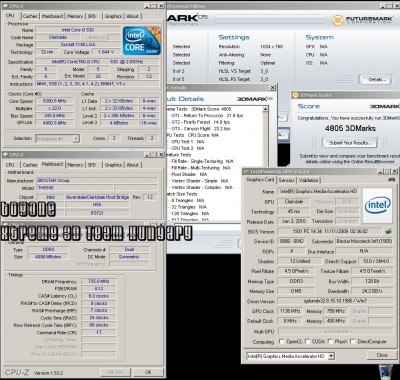The image size is (400, 380).
Task: Enable the CUDA checkbox in GPU-Z
Action: pyautogui.click(x=307, y=341)
